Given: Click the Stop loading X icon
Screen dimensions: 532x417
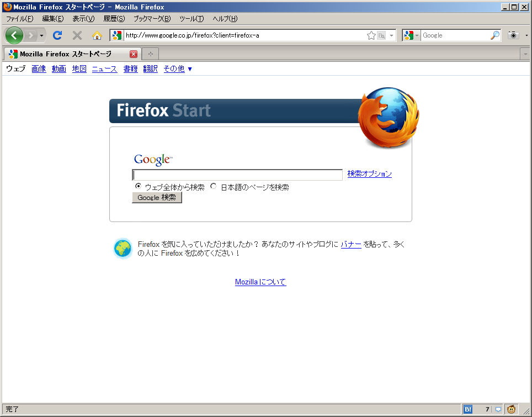Looking at the screenshot, I should point(77,35).
